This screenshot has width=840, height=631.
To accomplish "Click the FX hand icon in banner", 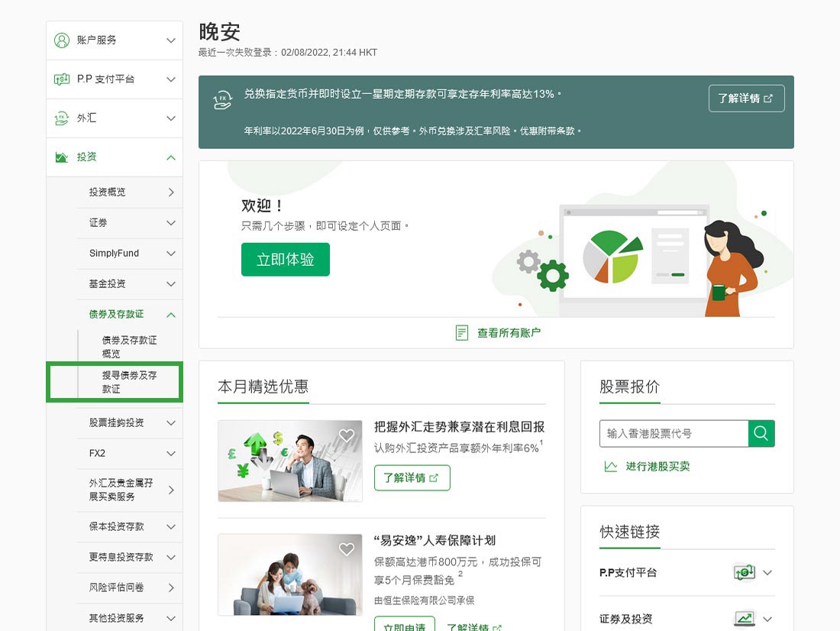I will (222, 100).
